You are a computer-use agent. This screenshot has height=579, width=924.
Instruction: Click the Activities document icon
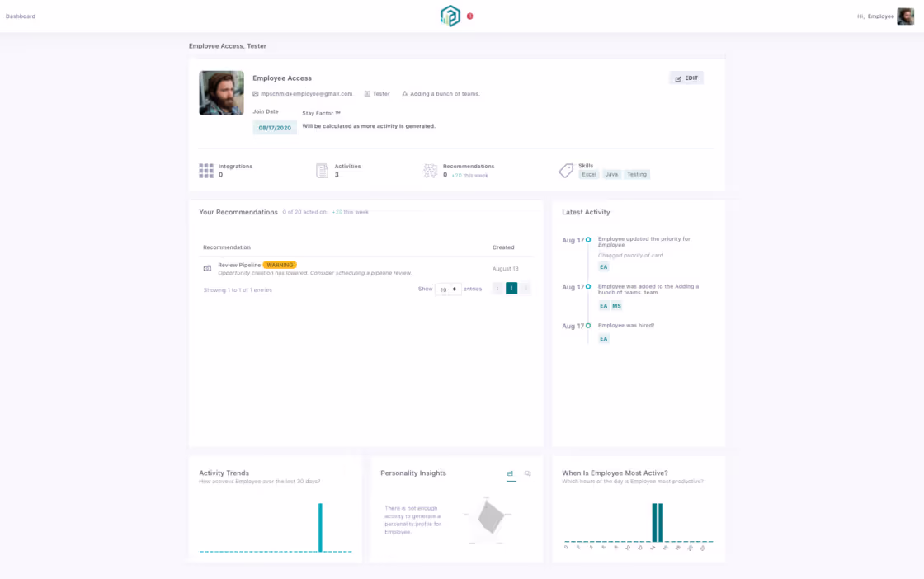pos(323,171)
